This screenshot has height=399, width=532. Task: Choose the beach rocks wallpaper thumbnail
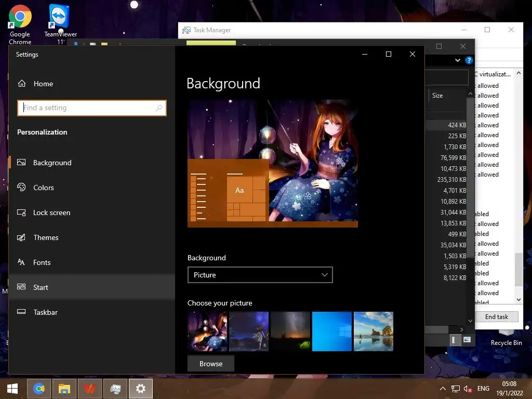(373, 331)
